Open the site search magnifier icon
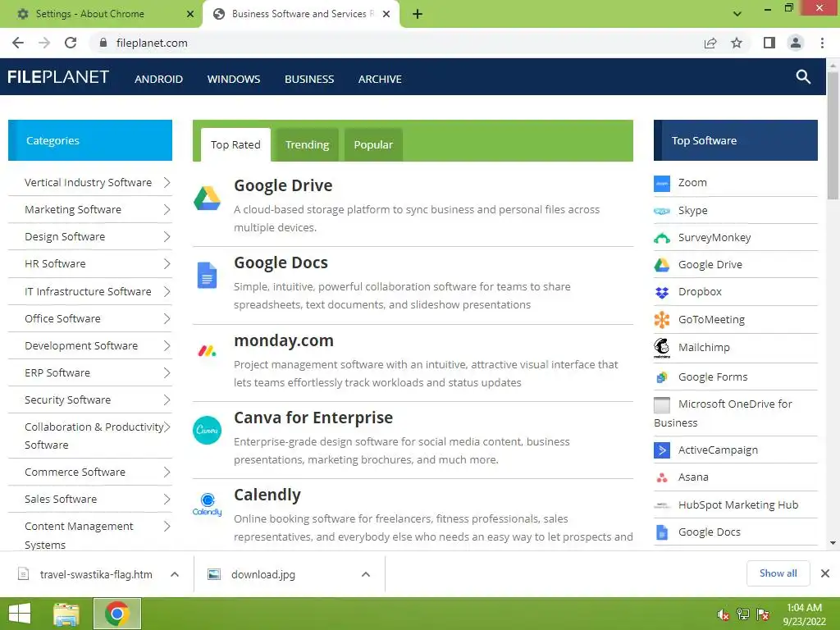The width and height of the screenshot is (840, 630). [x=802, y=76]
